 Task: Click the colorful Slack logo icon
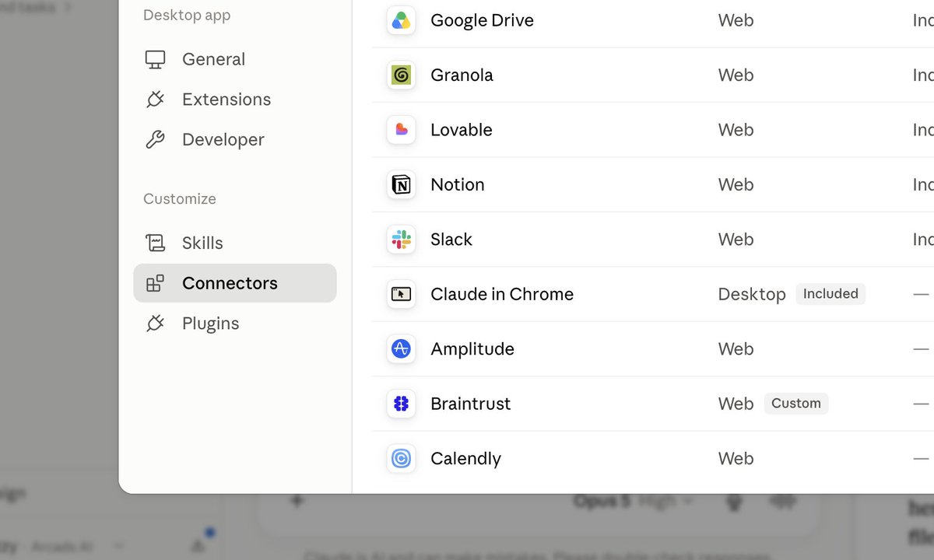[x=402, y=240]
